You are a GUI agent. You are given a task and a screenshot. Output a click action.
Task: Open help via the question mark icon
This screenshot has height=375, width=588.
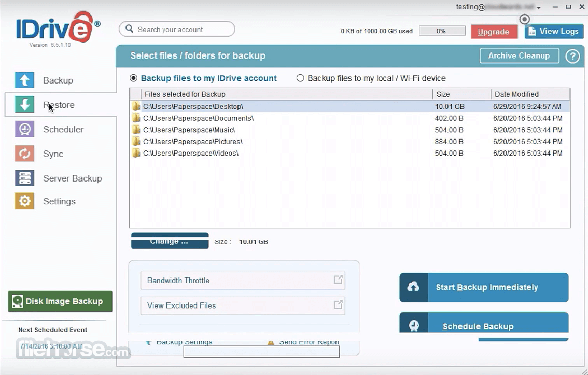[572, 56]
